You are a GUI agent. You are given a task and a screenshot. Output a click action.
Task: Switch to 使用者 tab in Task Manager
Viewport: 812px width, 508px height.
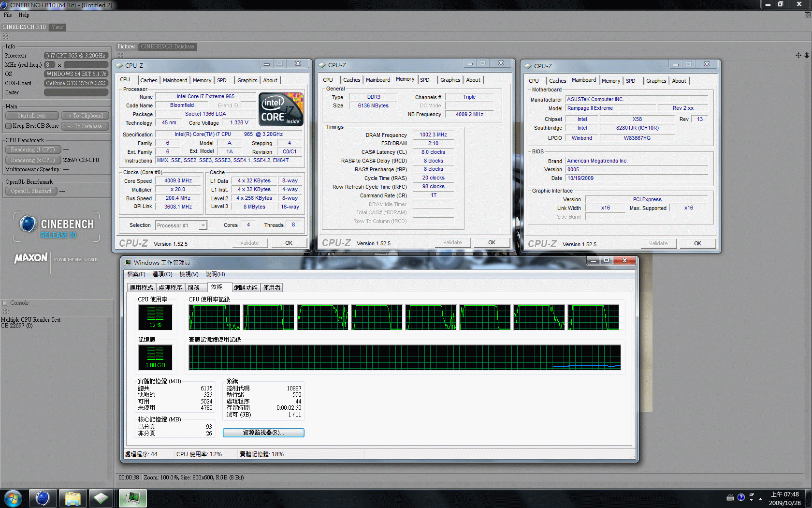point(272,287)
